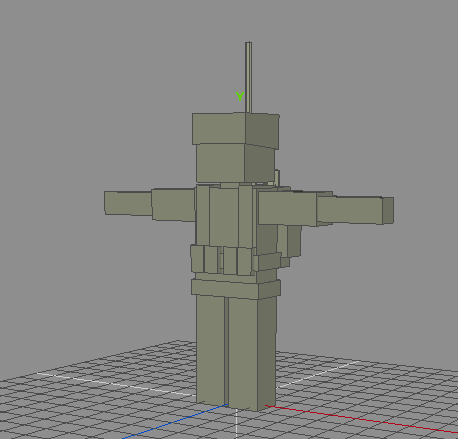Select the thin antenna above the head
This screenshot has height=439, width=458.
tap(248, 77)
